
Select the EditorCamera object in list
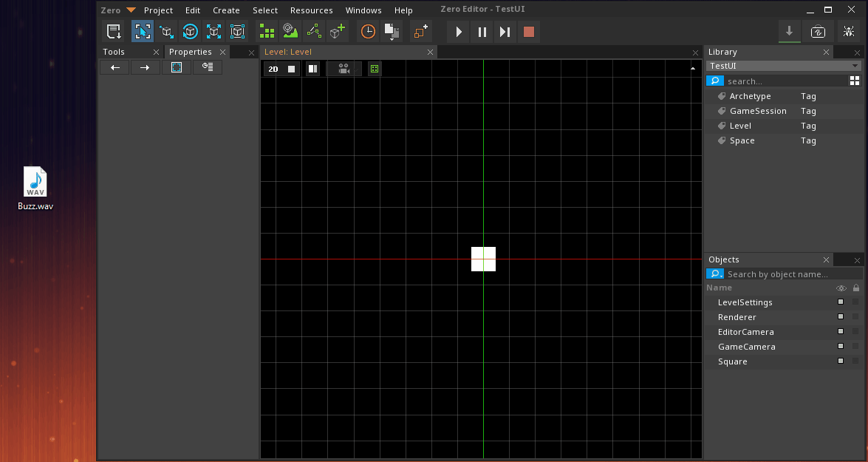(745, 332)
